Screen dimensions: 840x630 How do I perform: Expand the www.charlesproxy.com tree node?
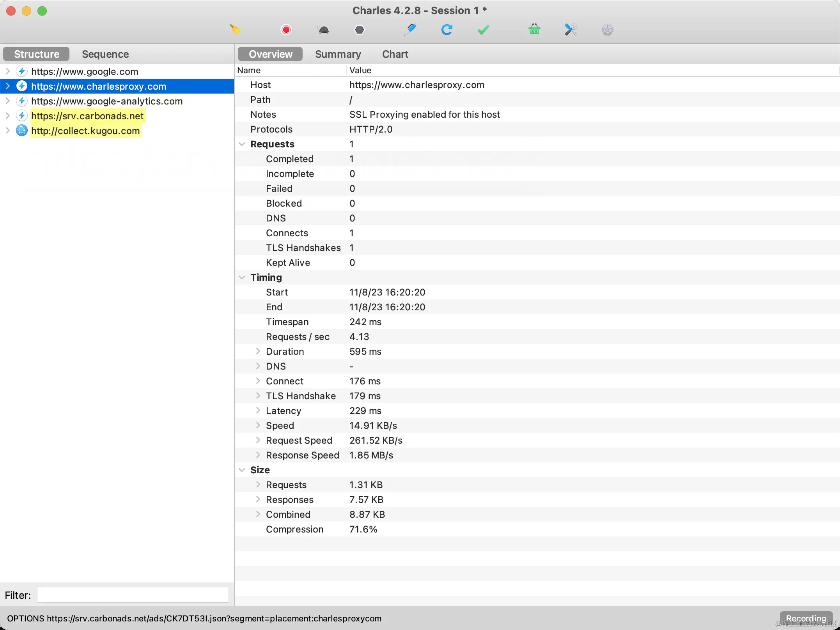7,86
